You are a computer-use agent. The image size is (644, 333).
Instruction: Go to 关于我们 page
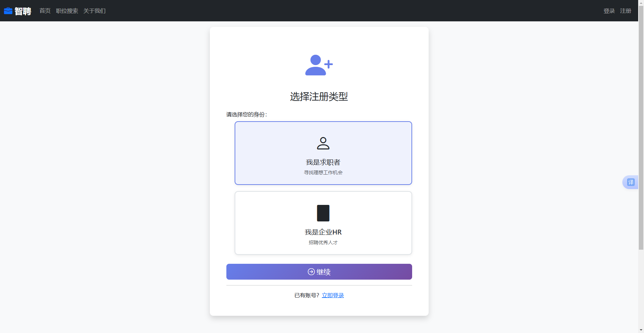[95, 11]
